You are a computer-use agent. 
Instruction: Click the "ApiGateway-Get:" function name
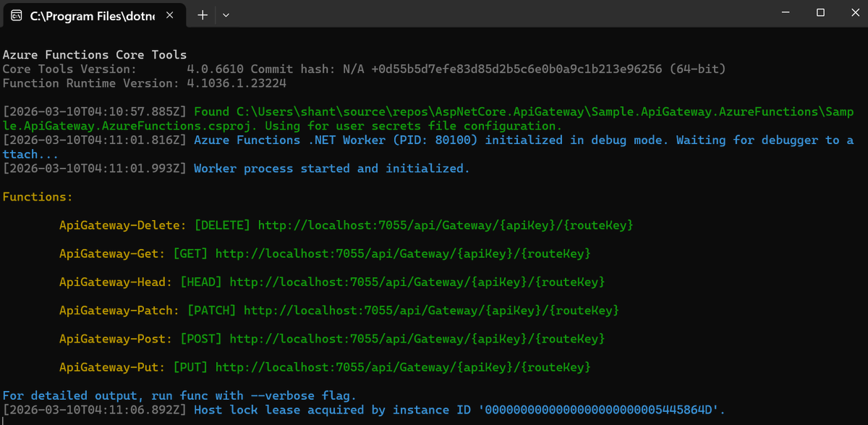point(112,253)
